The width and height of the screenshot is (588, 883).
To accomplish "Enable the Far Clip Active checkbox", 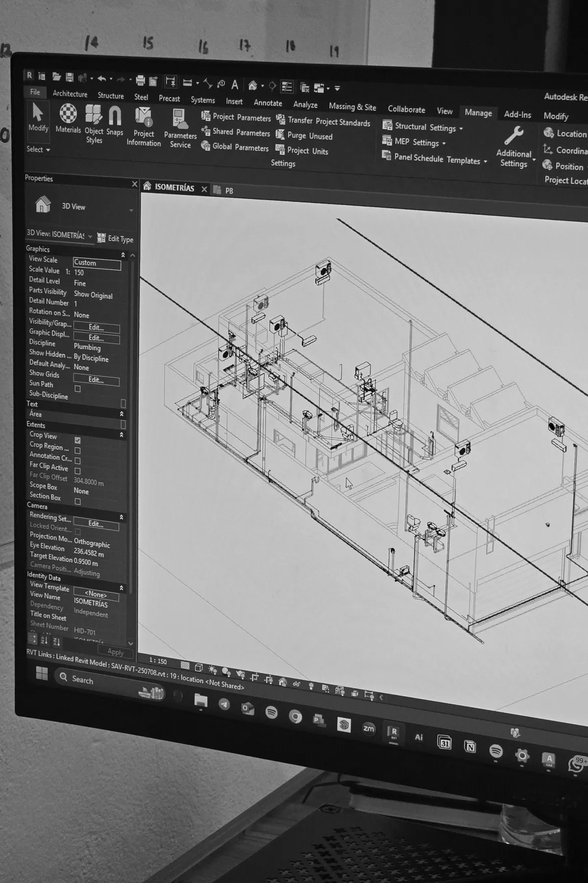I will [x=77, y=471].
